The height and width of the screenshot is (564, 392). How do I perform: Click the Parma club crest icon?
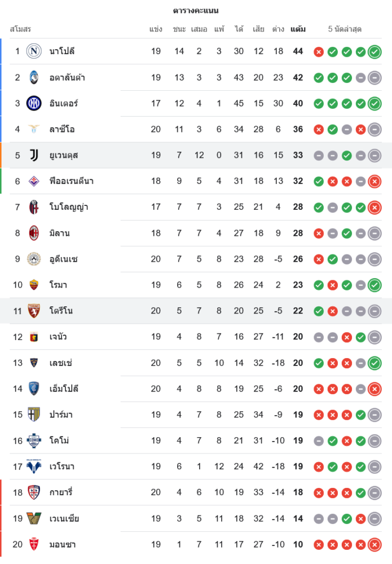click(x=34, y=415)
